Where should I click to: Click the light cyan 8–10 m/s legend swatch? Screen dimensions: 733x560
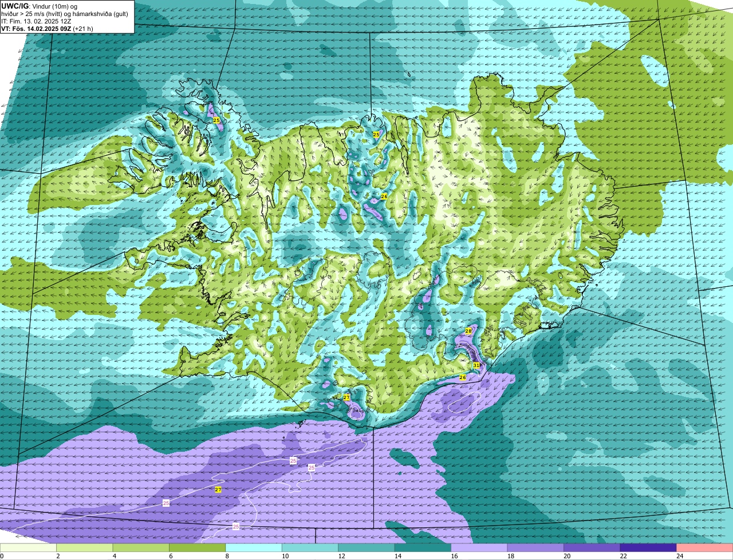254,548
